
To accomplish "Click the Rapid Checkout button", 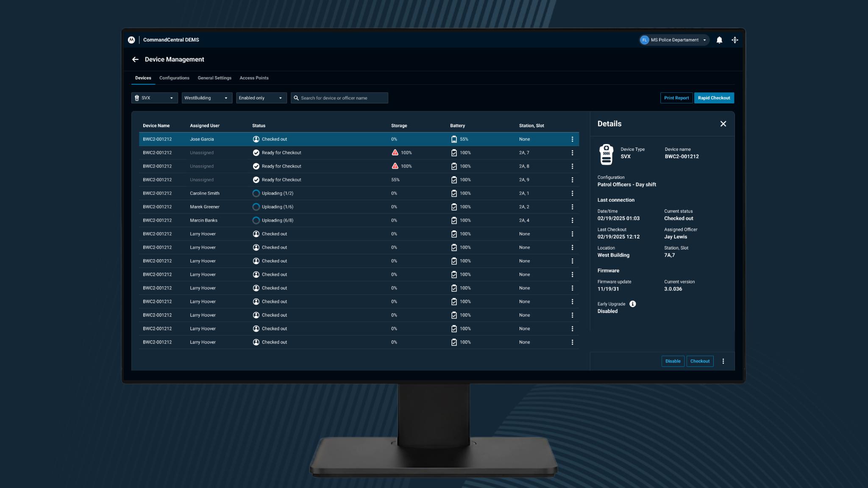I will click(714, 98).
